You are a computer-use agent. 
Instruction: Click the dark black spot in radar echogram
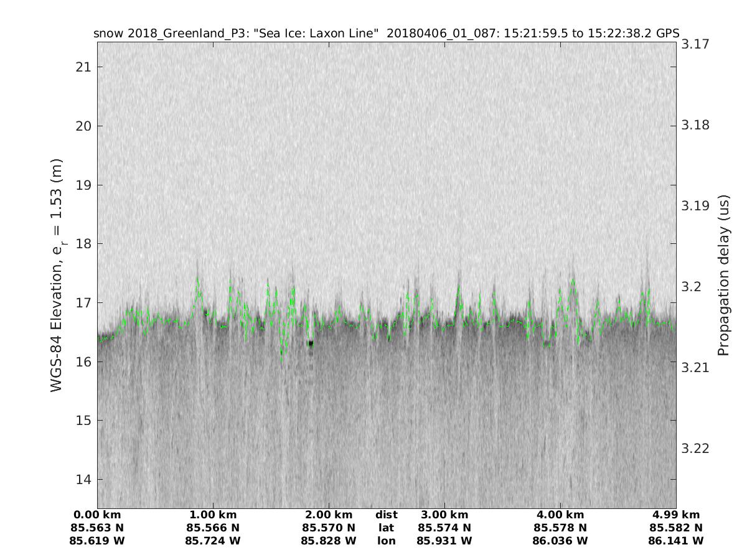point(311,343)
